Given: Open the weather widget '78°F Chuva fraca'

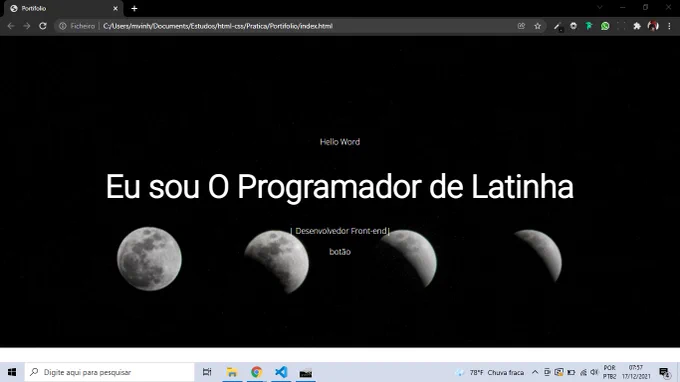Looking at the screenshot, I should (489, 372).
